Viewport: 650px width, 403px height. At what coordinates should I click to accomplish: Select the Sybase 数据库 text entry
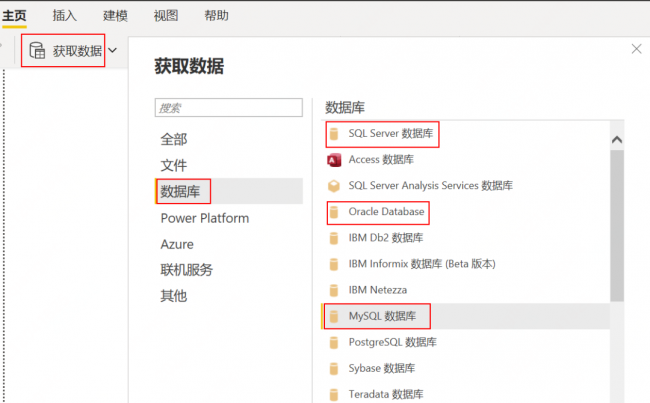point(382,368)
